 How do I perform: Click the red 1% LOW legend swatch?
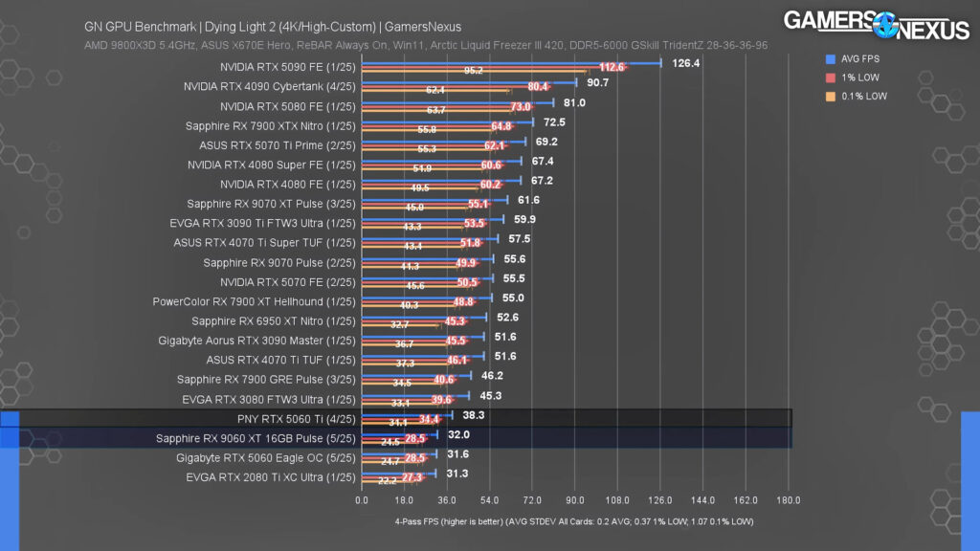(830, 78)
